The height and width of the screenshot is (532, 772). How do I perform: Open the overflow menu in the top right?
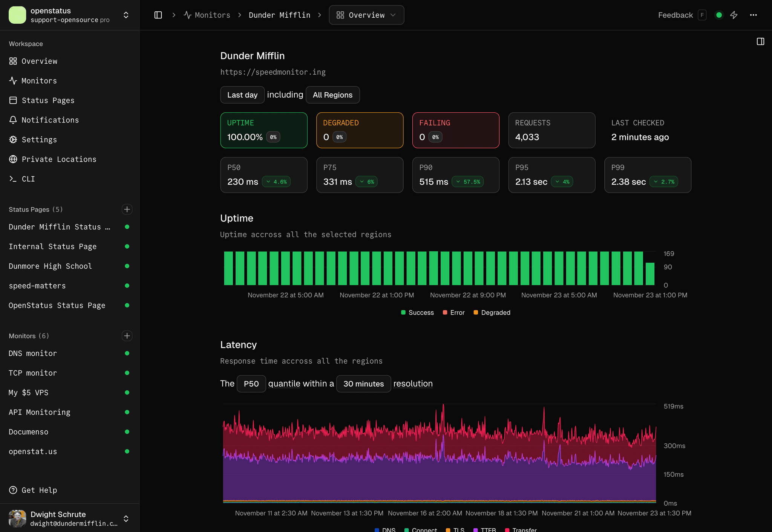click(x=754, y=15)
